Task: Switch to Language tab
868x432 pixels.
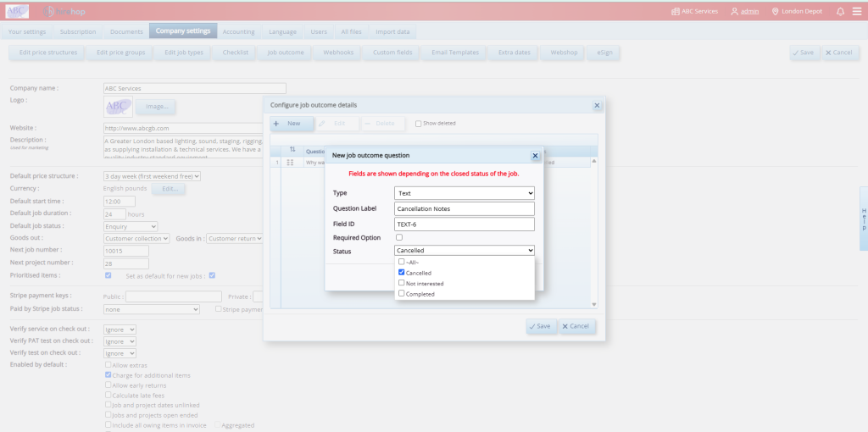Action: pos(283,31)
